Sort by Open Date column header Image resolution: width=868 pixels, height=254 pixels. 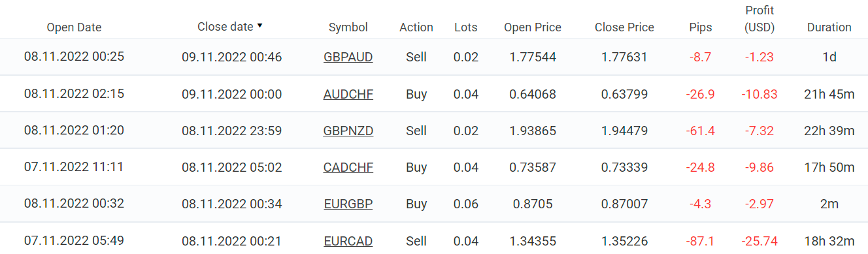(74, 27)
